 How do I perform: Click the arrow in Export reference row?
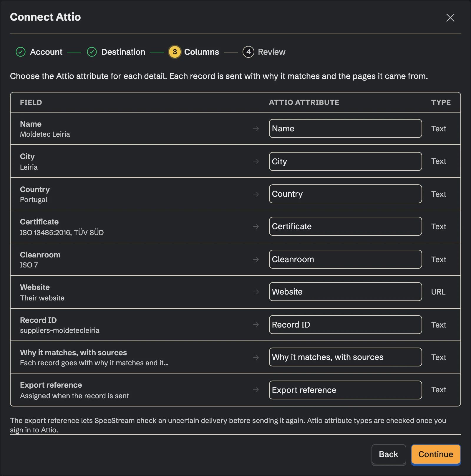(256, 390)
